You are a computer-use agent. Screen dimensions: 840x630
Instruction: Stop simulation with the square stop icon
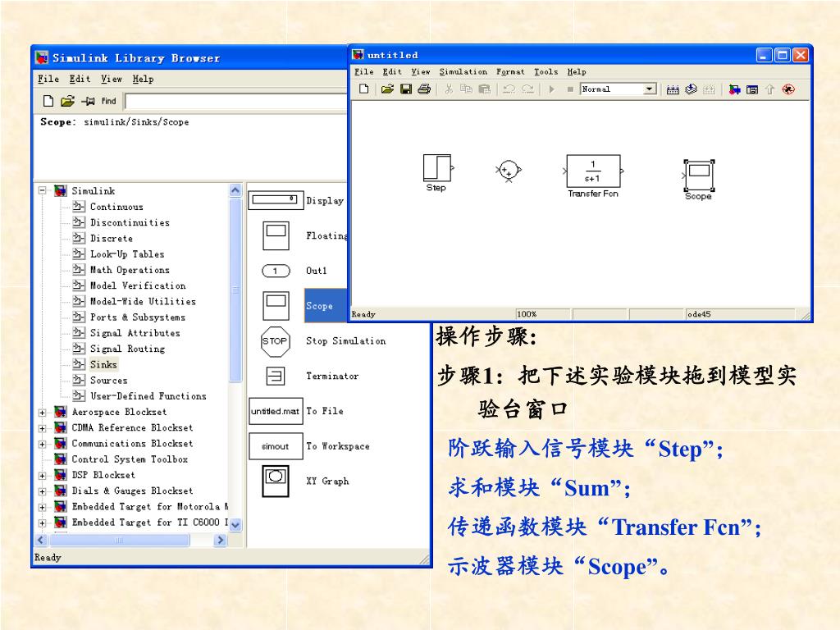point(570,89)
